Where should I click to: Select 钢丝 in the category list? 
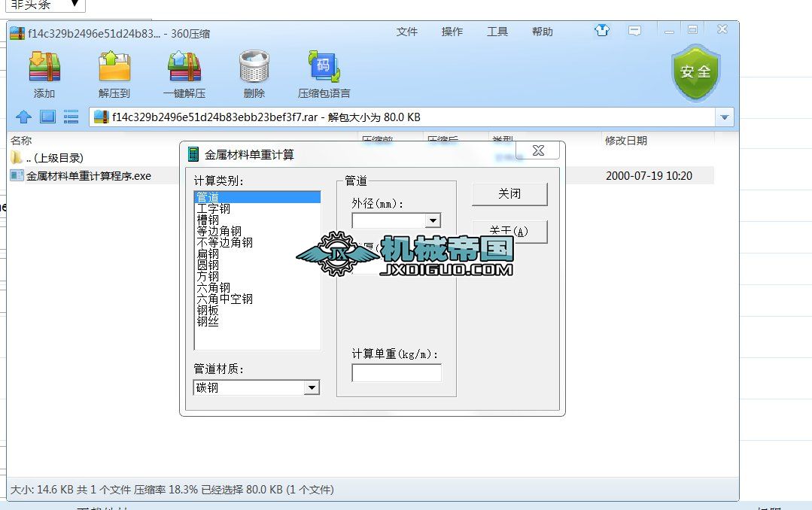coord(257,321)
